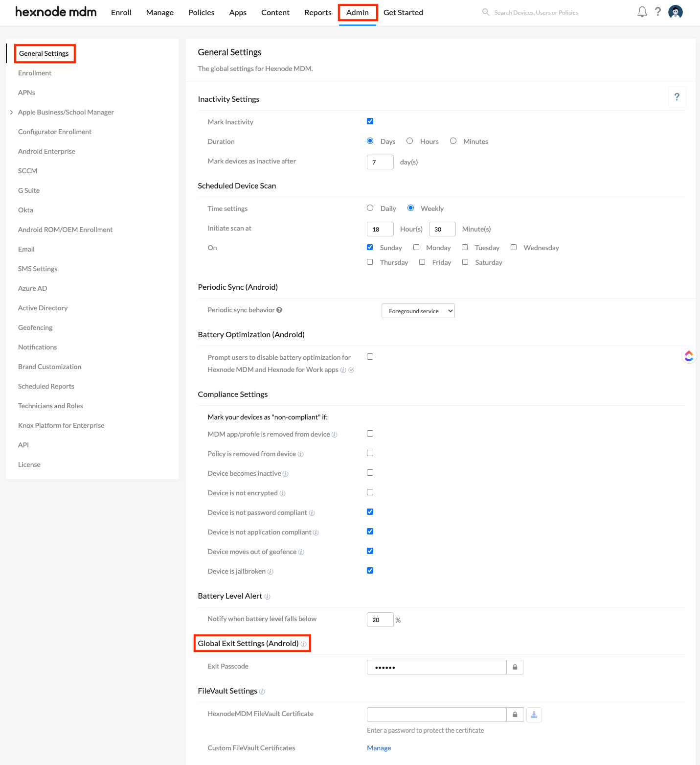Open Enrollment in the sidebar

pyautogui.click(x=35, y=73)
